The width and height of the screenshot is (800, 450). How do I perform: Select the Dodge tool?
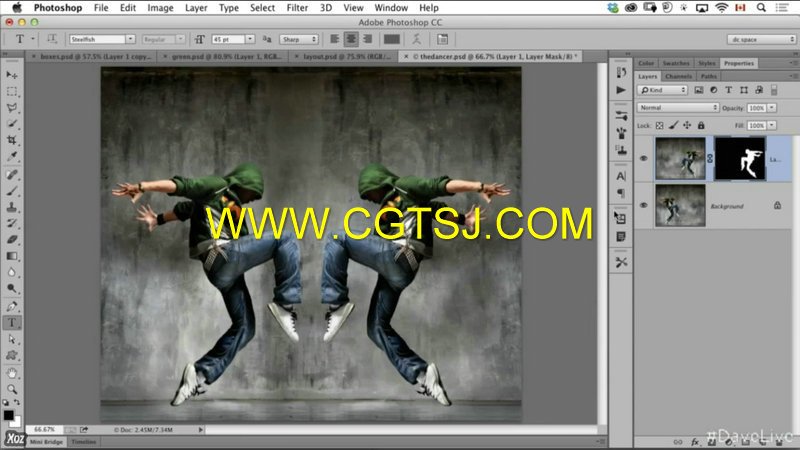(x=12, y=288)
